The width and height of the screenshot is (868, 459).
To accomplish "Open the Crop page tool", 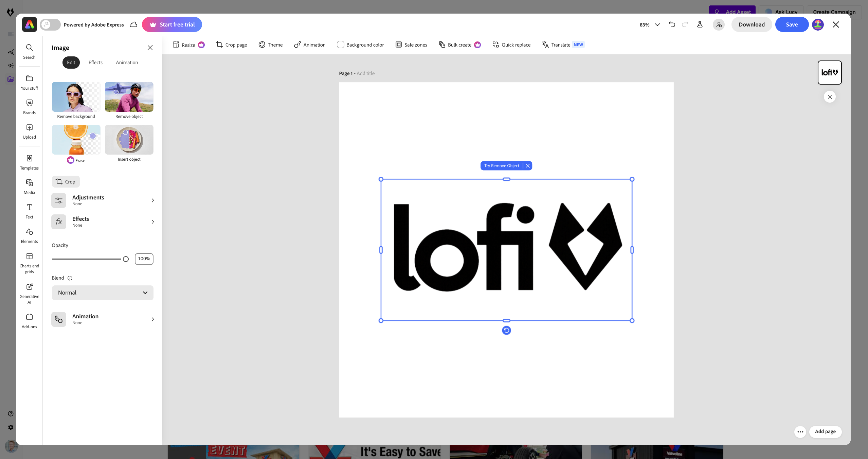I will coord(231,45).
